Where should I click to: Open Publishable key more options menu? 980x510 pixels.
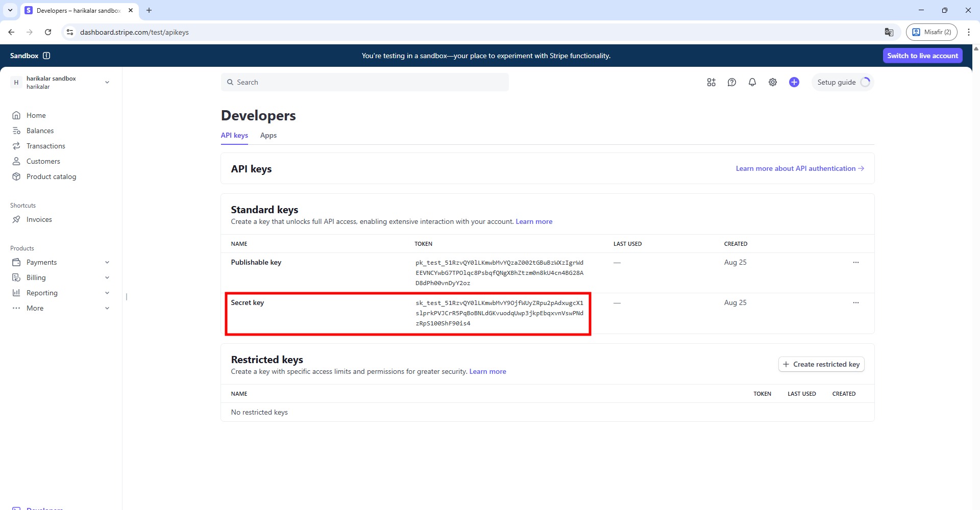[x=855, y=262]
